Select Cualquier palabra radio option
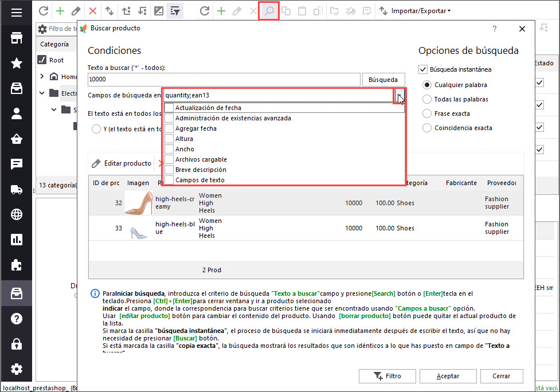The height and width of the screenshot is (392, 560). coord(427,85)
